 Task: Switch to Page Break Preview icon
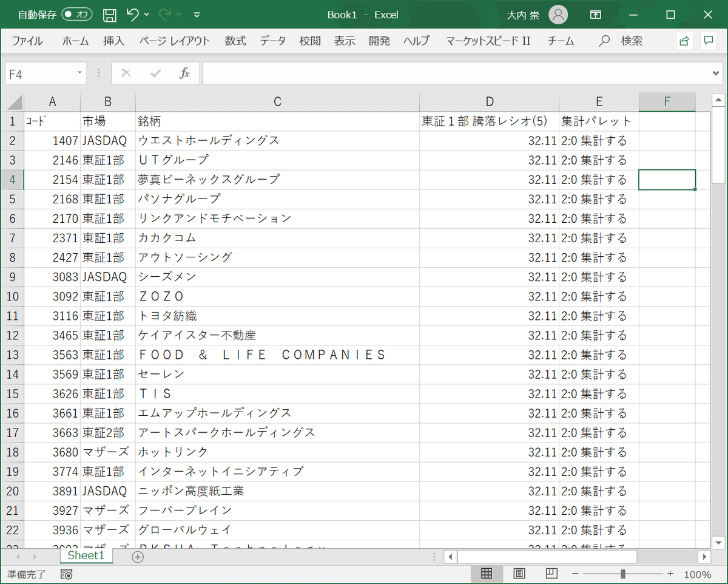(x=551, y=574)
